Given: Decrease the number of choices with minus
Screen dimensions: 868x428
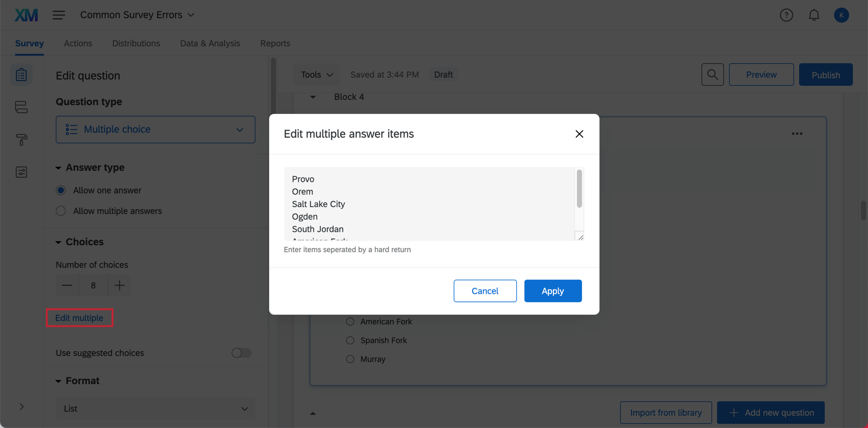Looking at the screenshot, I should pos(67,286).
